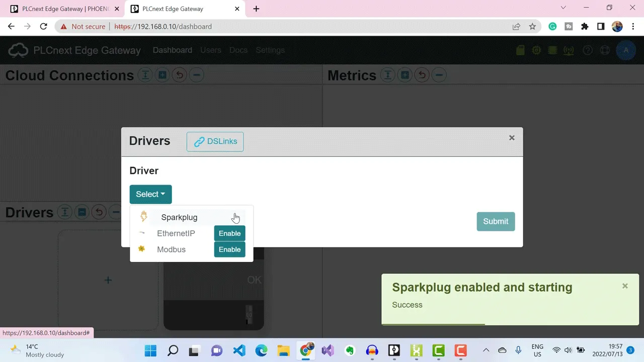The width and height of the screenshot is (644, 362).
Task: Click the memory storage status icon
Action: coord(552,50)
